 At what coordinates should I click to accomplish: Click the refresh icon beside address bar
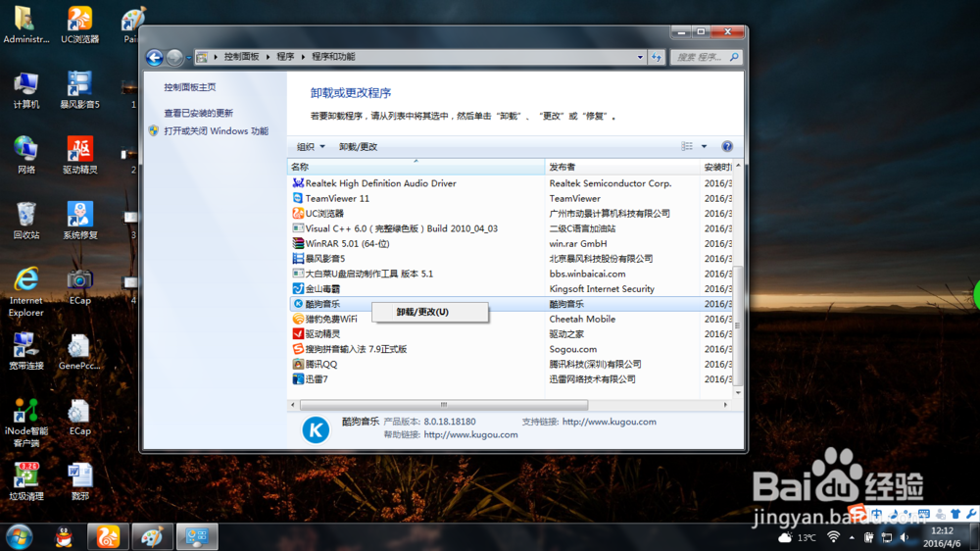656,57
